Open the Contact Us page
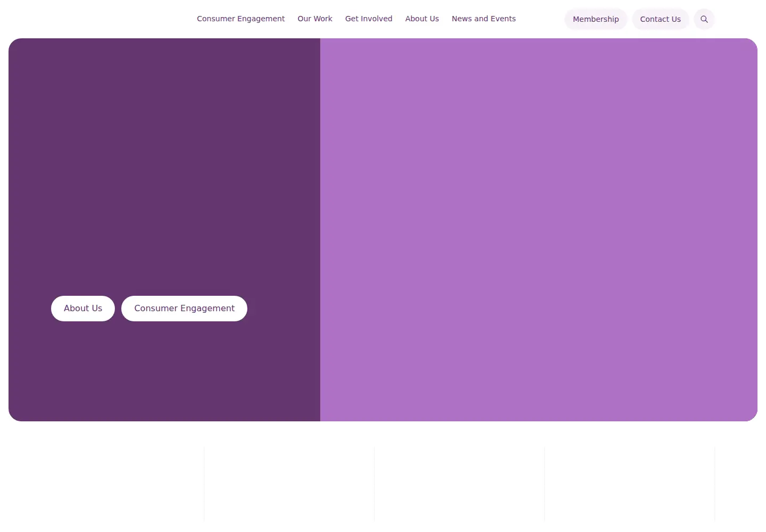 point(660,19)
